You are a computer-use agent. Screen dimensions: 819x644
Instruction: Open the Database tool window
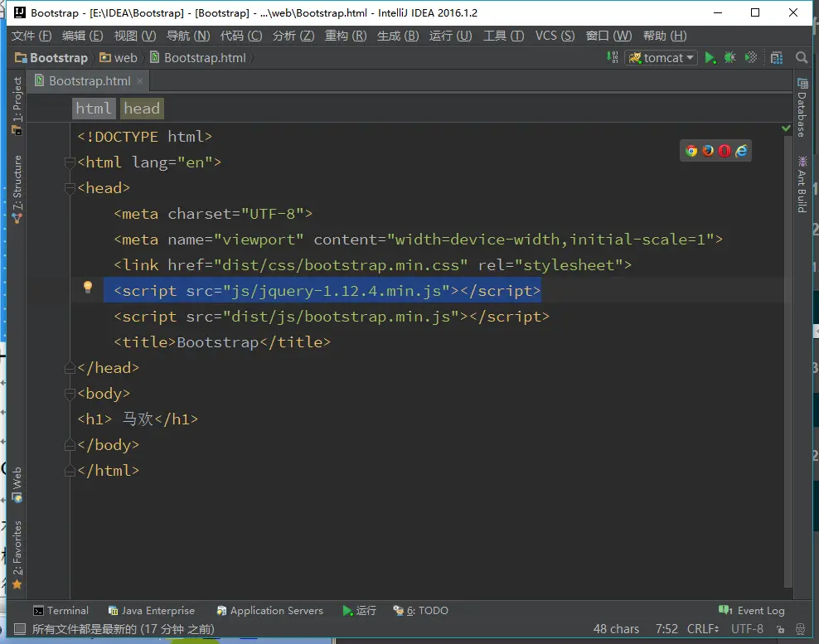click(802, 107)
